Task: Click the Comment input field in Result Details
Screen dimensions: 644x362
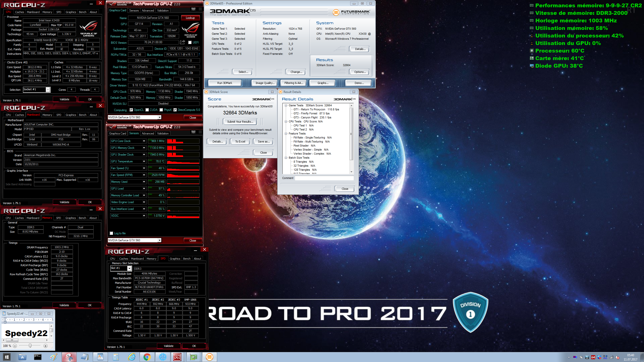Action: (x=324, y=178)
